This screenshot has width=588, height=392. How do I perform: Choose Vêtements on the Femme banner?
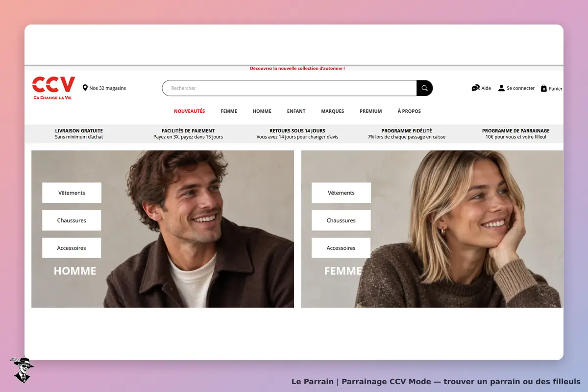click(x=341, y=193)
